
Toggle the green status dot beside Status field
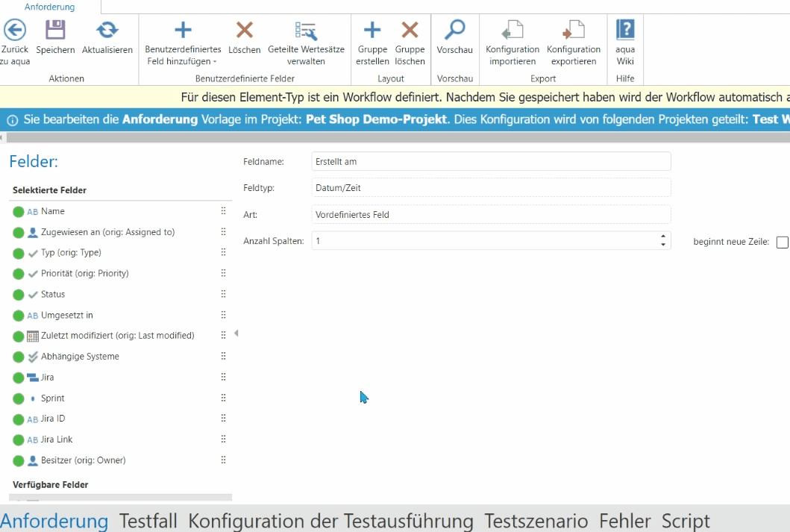(x=19, y=295)
